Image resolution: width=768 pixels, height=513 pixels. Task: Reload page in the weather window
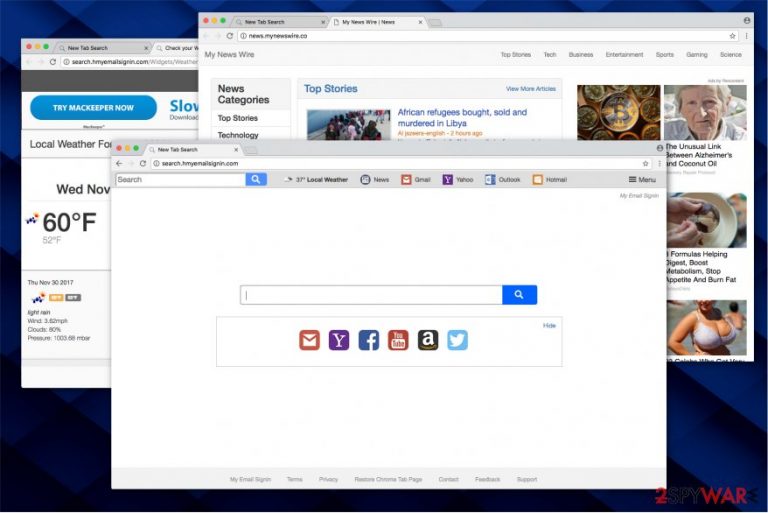click(53, 62)
